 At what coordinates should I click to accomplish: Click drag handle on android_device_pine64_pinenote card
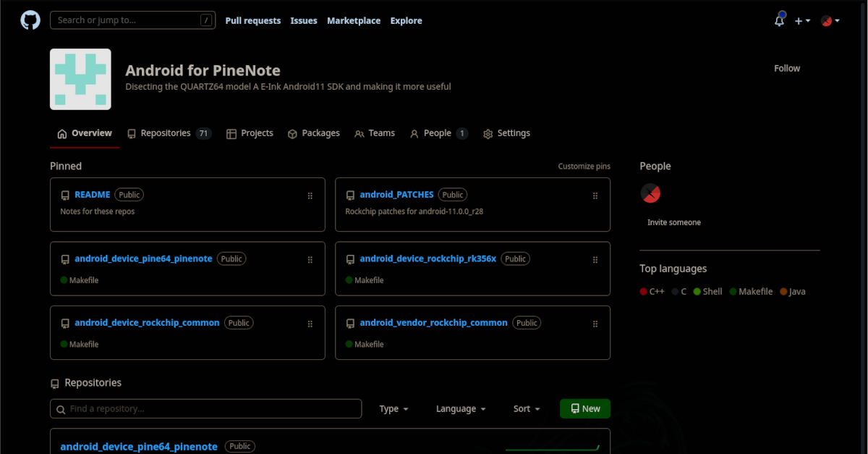(x=310, y=259)
